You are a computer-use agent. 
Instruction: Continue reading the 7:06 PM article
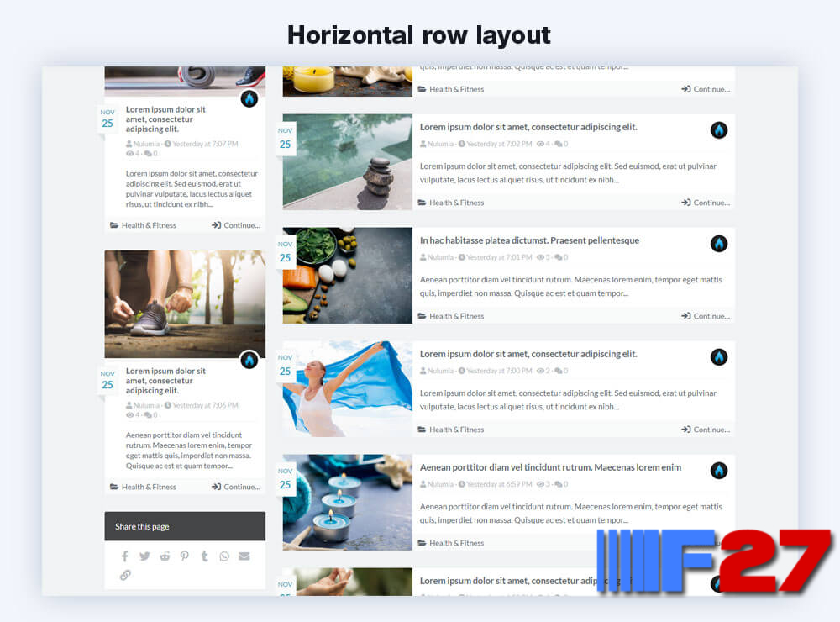point(236,487)
